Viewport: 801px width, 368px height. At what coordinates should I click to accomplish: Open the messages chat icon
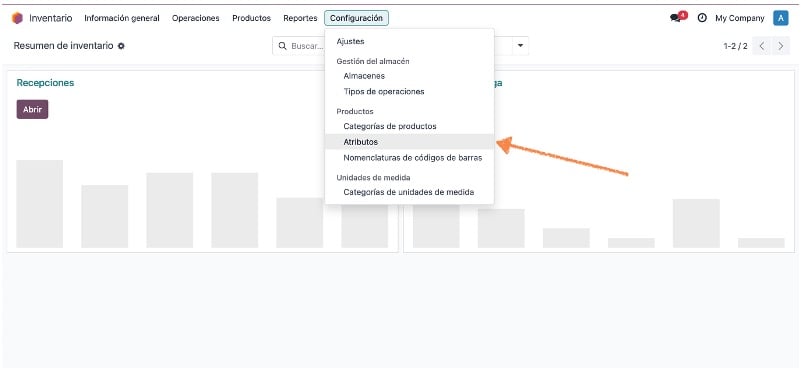[677, 17]
